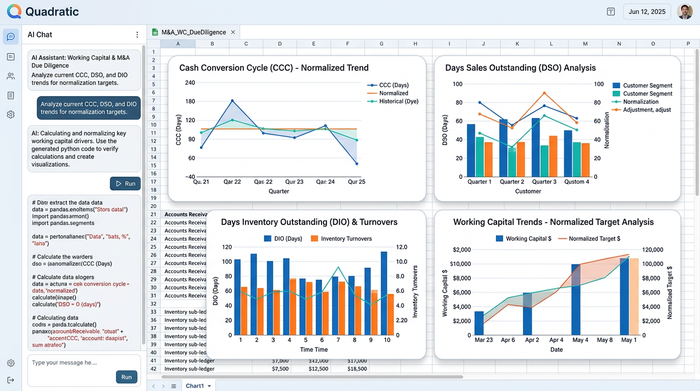700x391 pixels.
Task: Click the log out icon
Action: click(11, 380)
